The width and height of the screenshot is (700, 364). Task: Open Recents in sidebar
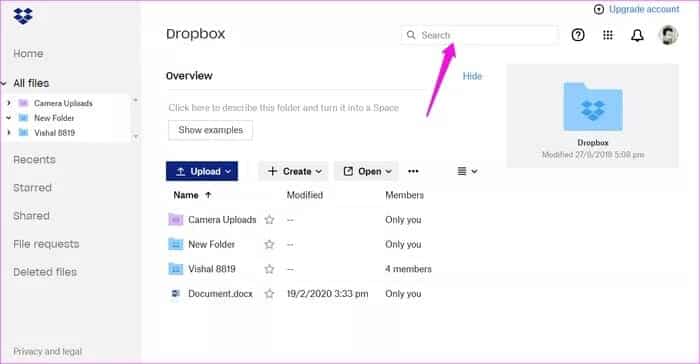click(34, 159)
